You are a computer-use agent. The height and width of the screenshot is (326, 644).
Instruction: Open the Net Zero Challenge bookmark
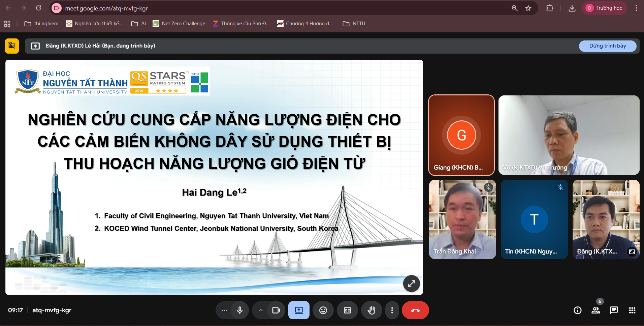(179, 24)
